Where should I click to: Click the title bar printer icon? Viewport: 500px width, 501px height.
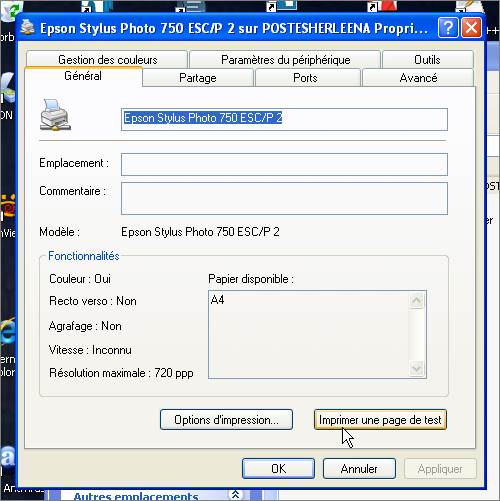(28, 27)
